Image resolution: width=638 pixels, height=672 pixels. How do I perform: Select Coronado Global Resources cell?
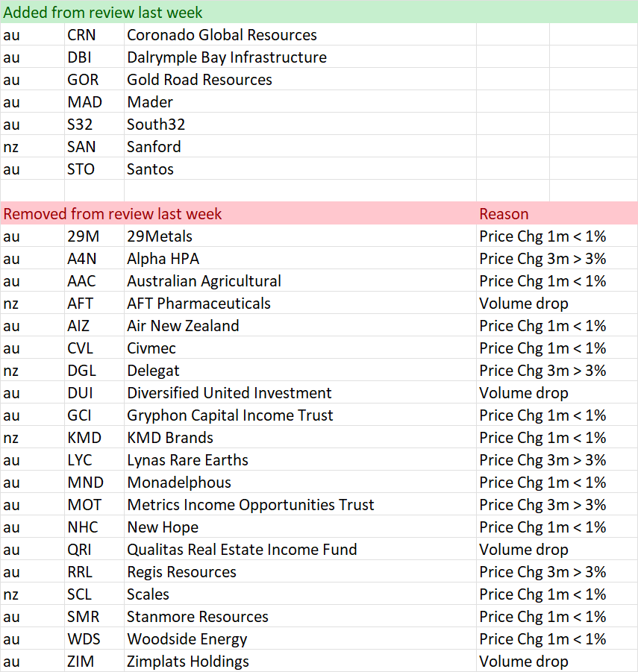coord(300,35)
